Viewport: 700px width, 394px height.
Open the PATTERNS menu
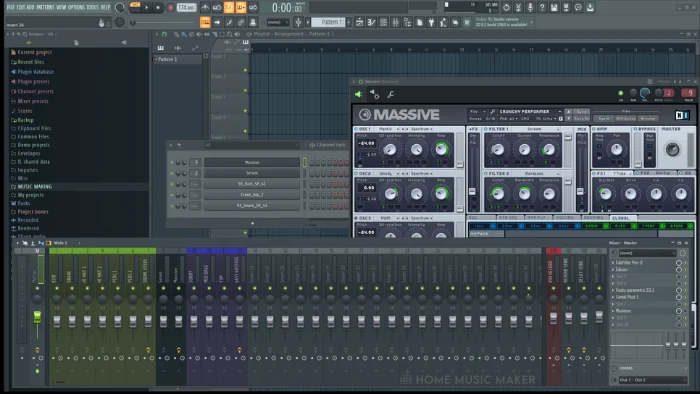45,7
